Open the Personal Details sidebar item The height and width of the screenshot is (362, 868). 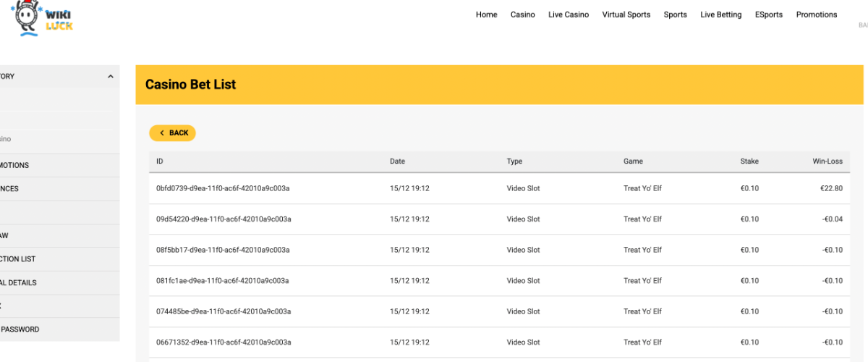click(18, 282)
